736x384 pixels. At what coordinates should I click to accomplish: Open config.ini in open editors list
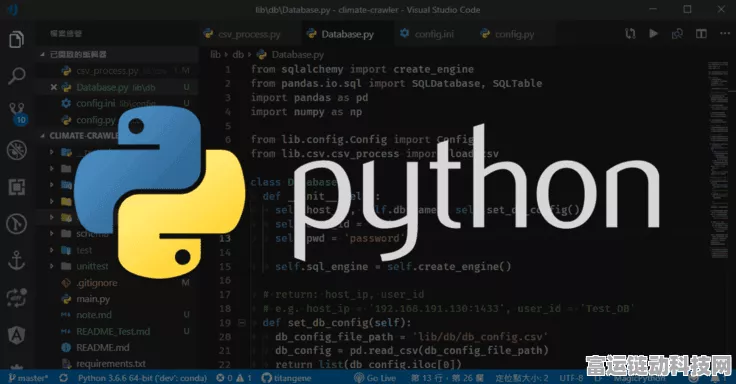(x=117, y=103)
